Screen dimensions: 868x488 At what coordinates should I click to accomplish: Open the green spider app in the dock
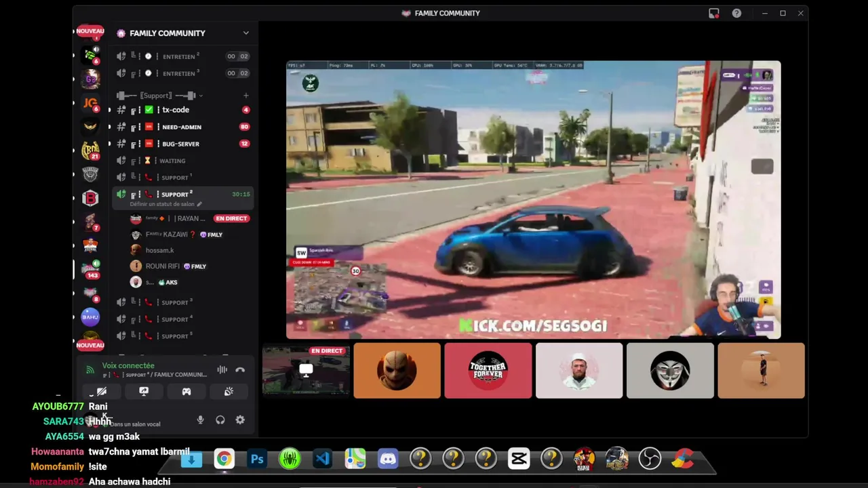[290, 460]
